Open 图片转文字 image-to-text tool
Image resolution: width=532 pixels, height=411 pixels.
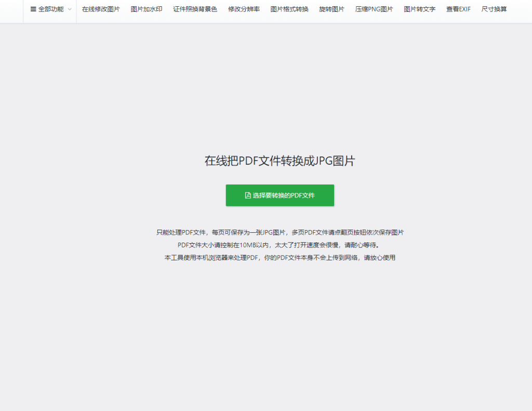coord(419,9)
